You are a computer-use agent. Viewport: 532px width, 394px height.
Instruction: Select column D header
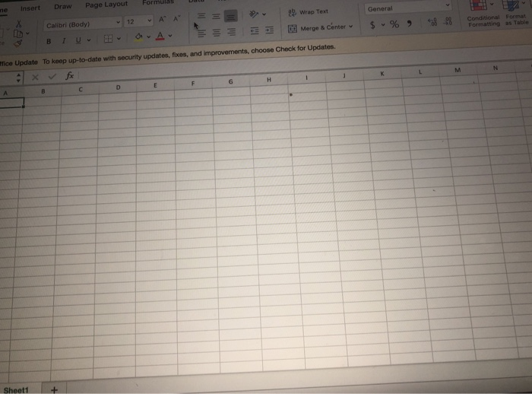(x=118, y=87)
